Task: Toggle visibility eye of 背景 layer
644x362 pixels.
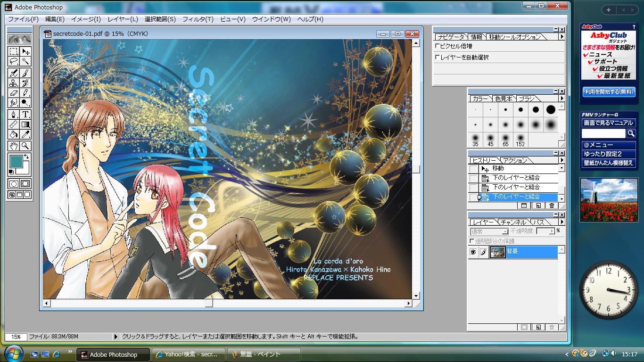Action: (473, 252)
